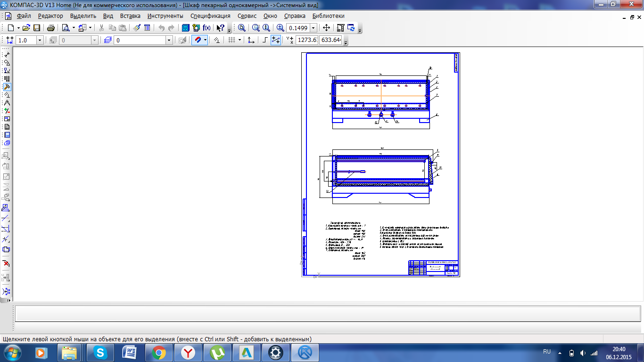Click the Paste clipboard icon
Image resolution: width=644 pixels, height=362 pixels.
click(123, 28)
